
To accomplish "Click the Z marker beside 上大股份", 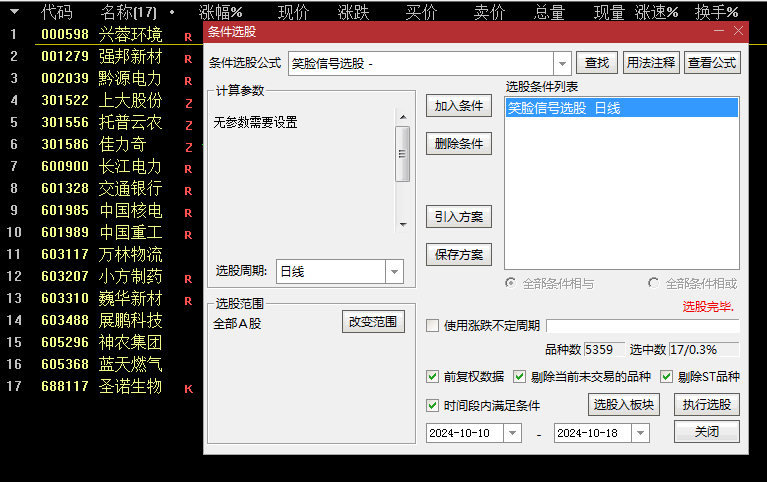I will point(189,103).
